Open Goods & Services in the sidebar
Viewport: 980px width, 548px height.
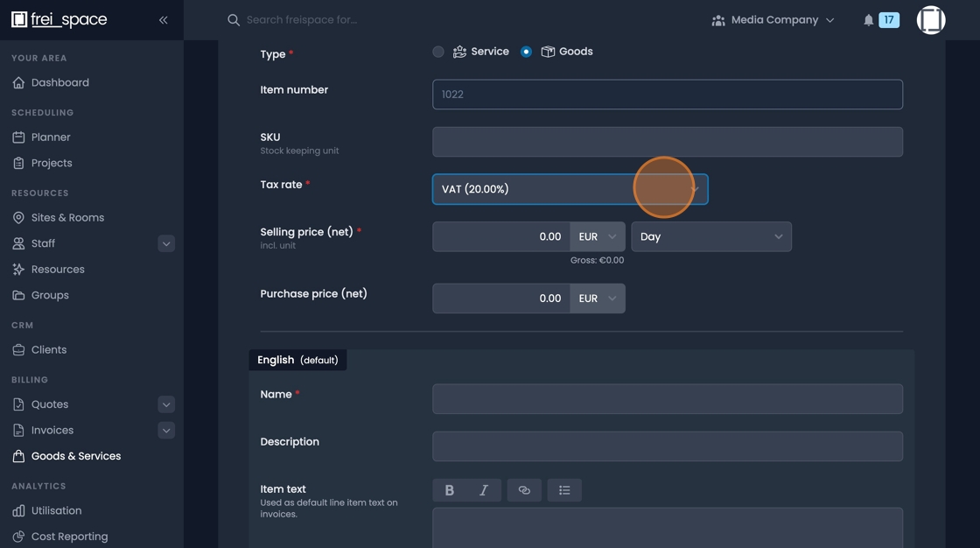(75, 456)
